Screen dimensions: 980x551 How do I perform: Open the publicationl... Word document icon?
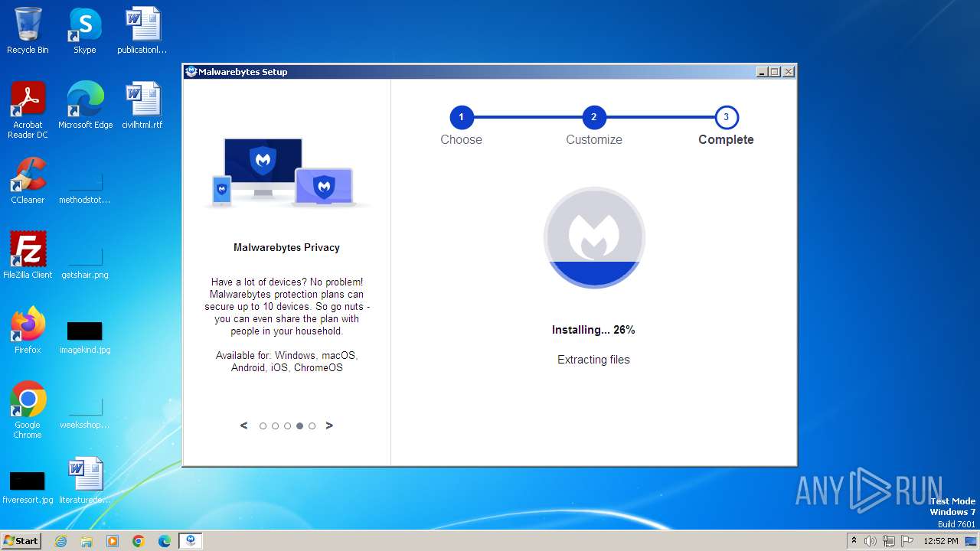[x=142, y=31]
